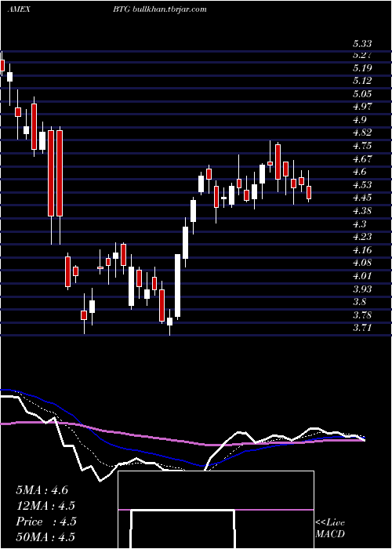Select the 4.3 price axis label
392x549 pixels.
pyautogui.click(x=359, y=224)
